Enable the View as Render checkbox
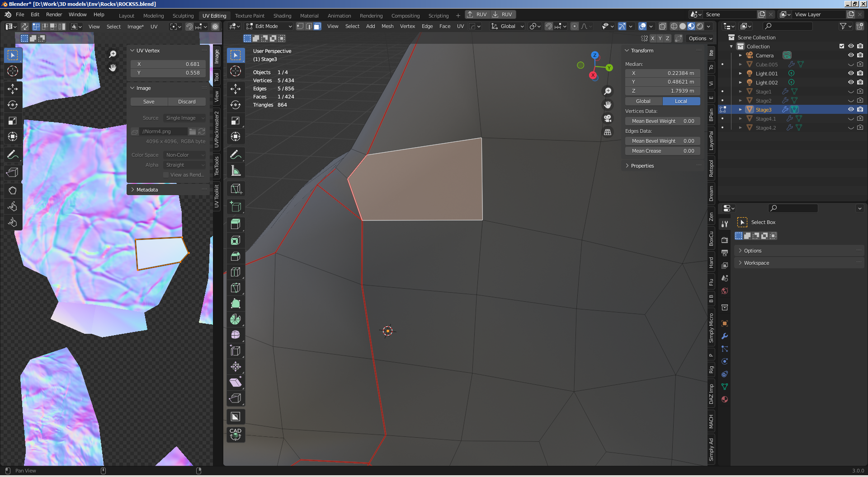 click(166, 175)
